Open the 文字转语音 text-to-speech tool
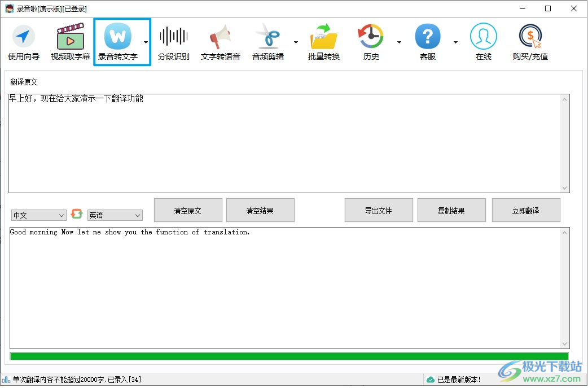 click(x=221, y=42)
